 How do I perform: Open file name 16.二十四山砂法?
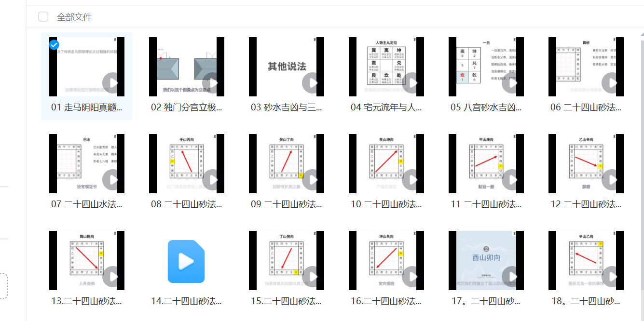click(x=386, y=301)
